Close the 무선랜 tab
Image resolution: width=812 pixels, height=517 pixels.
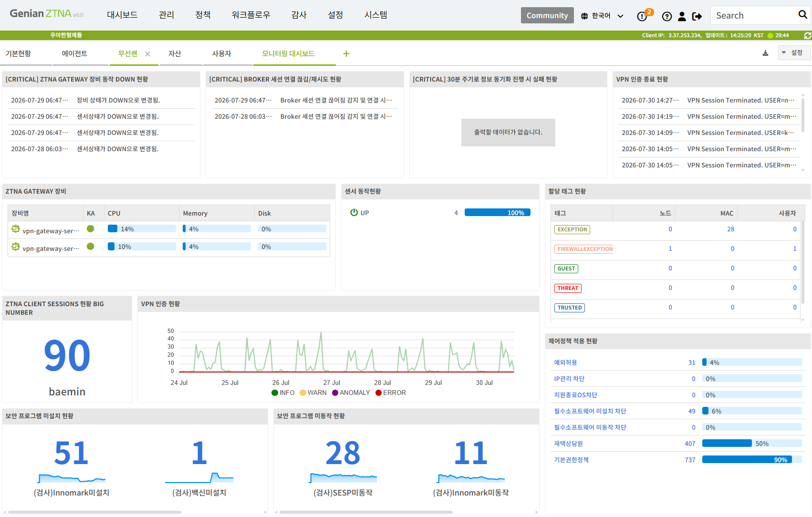point(148,54)
